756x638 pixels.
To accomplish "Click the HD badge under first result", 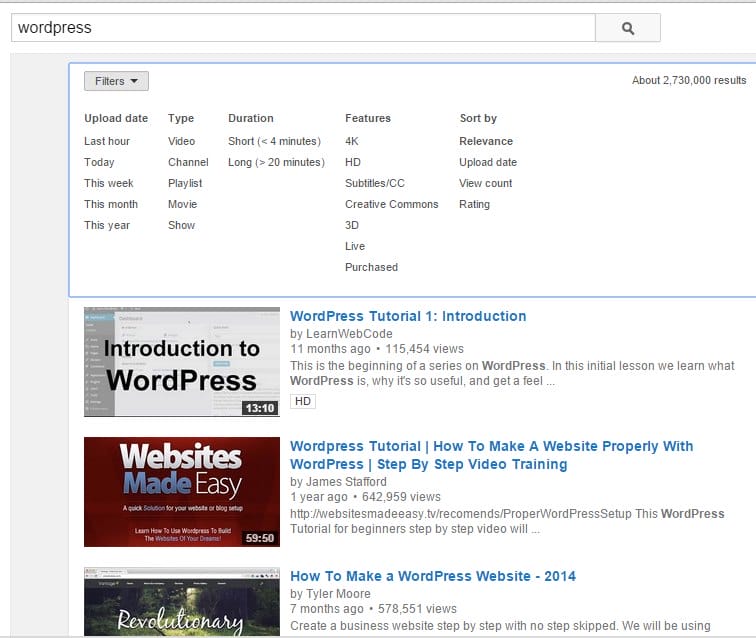I will pyautogui.click(x=303, y=401).
